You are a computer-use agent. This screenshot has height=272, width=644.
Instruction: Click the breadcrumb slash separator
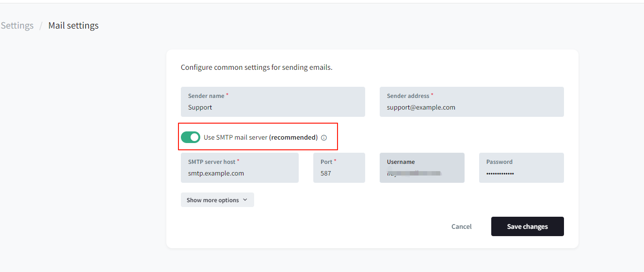coord(41,26)
